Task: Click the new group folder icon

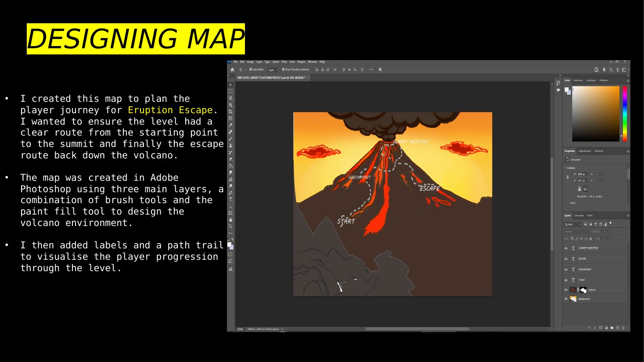Action: click(612, 328)
